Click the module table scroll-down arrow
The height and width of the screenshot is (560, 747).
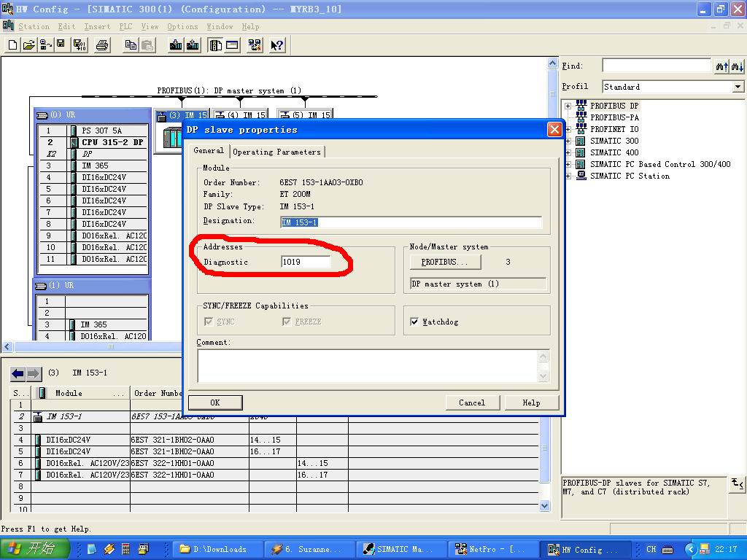[x=545, y=506]
